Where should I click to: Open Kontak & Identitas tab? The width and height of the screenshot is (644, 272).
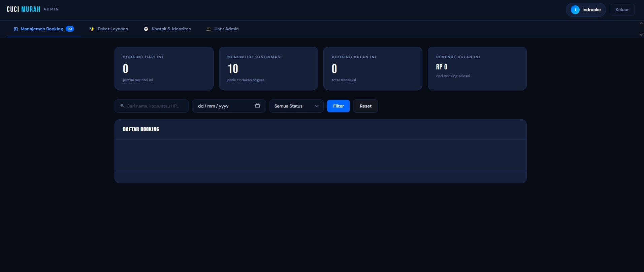click(167, 29)
